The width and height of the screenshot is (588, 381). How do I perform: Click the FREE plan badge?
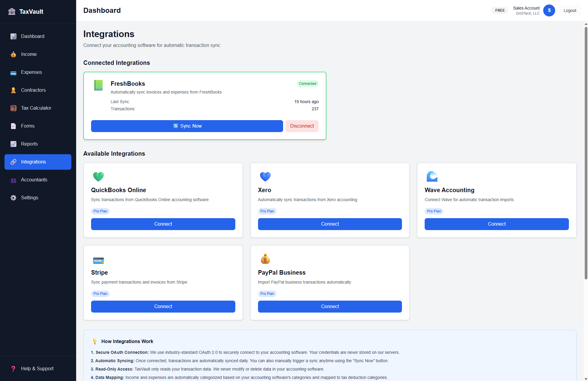[500, 10]
